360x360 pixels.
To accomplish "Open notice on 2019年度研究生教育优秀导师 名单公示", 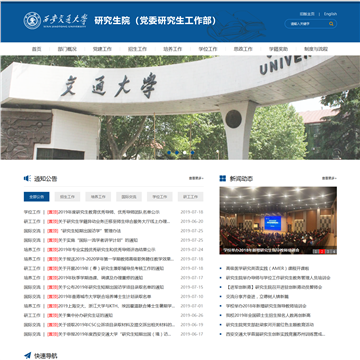I will click(104, 212).
